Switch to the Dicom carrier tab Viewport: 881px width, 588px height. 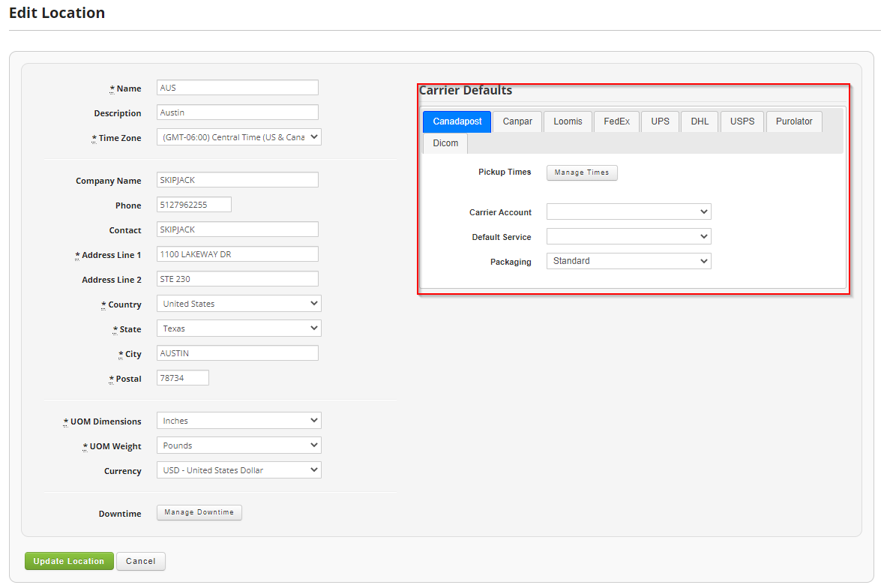click(x=445, y=142)
